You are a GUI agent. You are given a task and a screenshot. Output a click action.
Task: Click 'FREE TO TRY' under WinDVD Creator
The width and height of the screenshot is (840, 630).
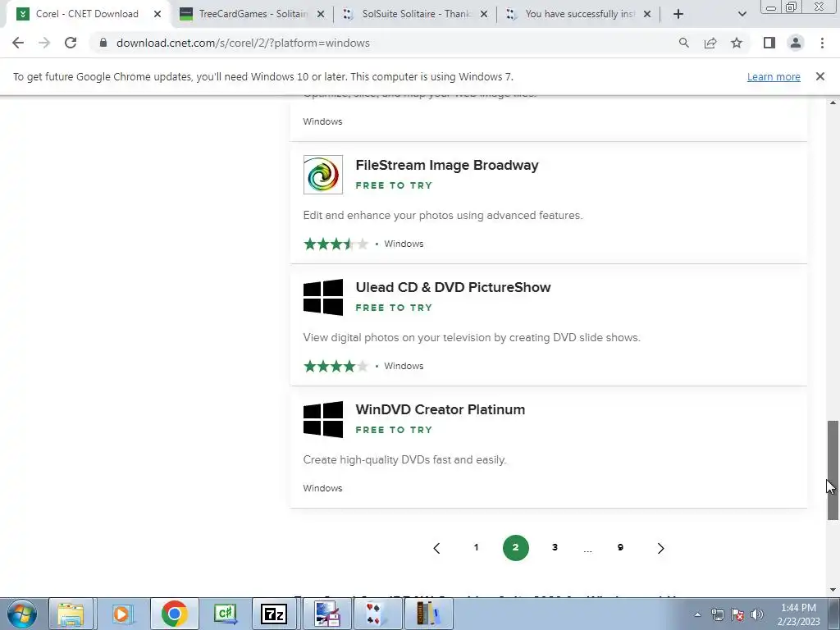(x=394, y=430)
